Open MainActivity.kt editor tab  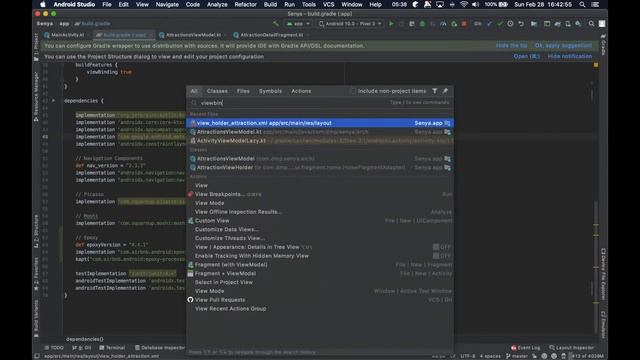click(x=64, y=35)
